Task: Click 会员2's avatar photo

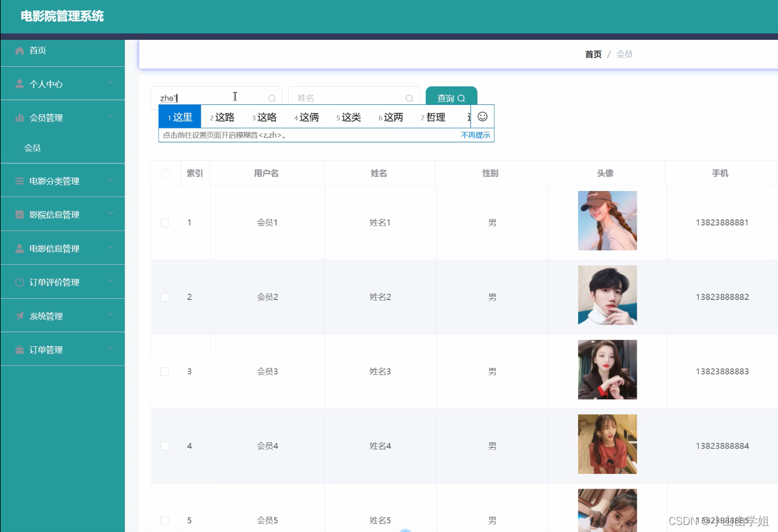Action: (x=607, y=295)
